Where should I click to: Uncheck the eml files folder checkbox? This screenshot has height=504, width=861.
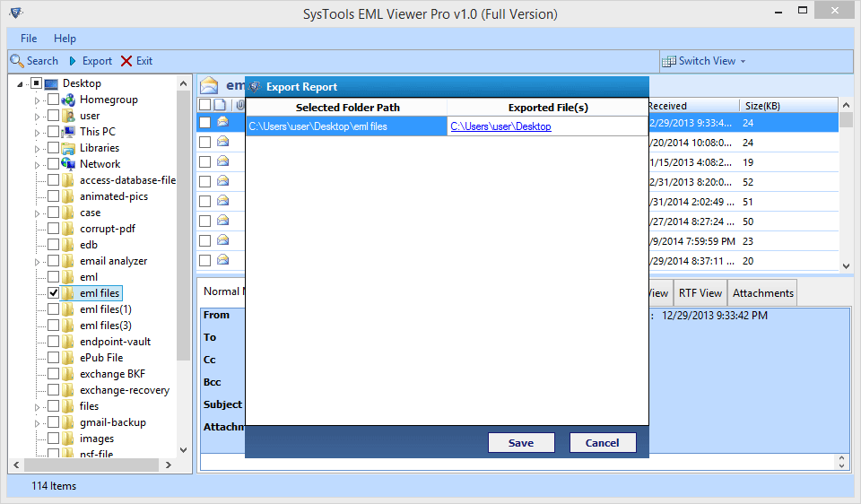tap(53, 293)
